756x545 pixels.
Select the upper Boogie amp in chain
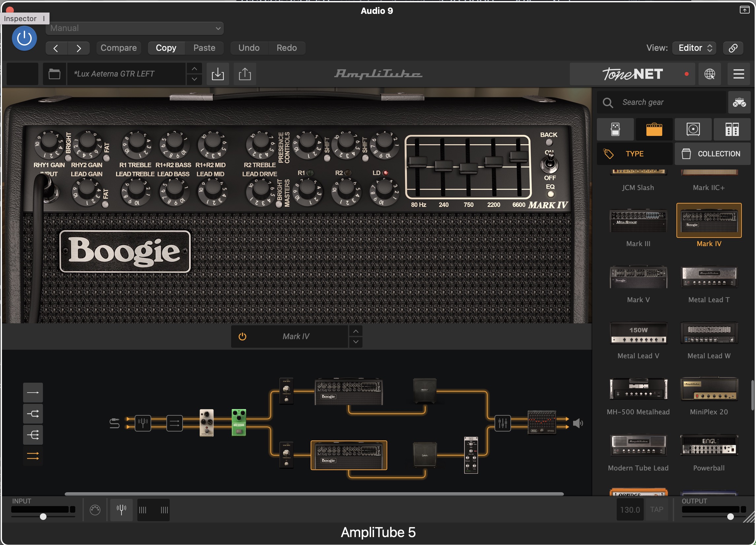coord(349,391)
